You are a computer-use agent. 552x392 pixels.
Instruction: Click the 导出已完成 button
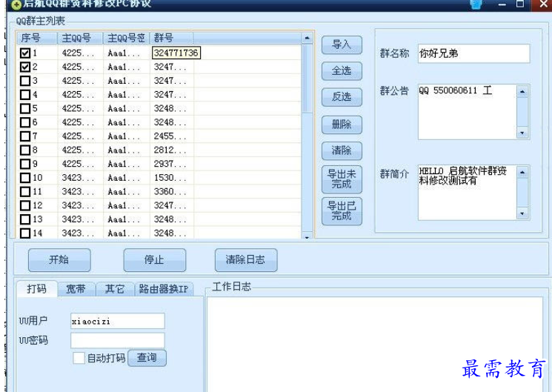[342, 211]
